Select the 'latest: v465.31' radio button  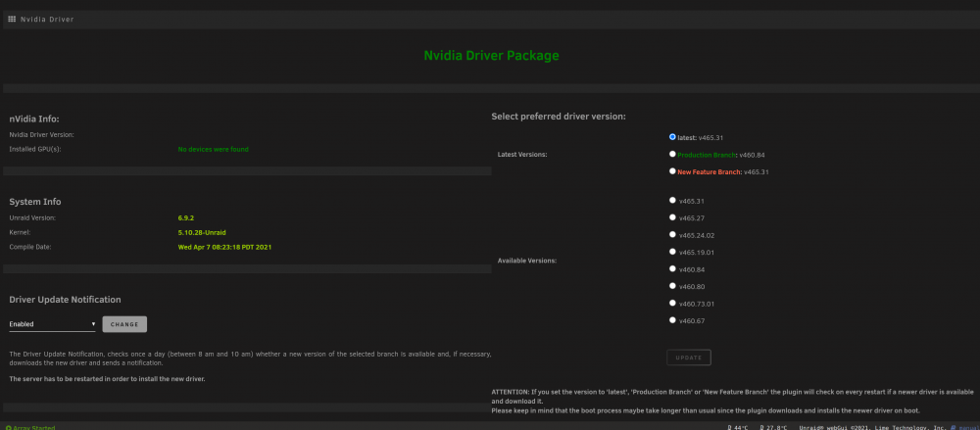point(672,136)
